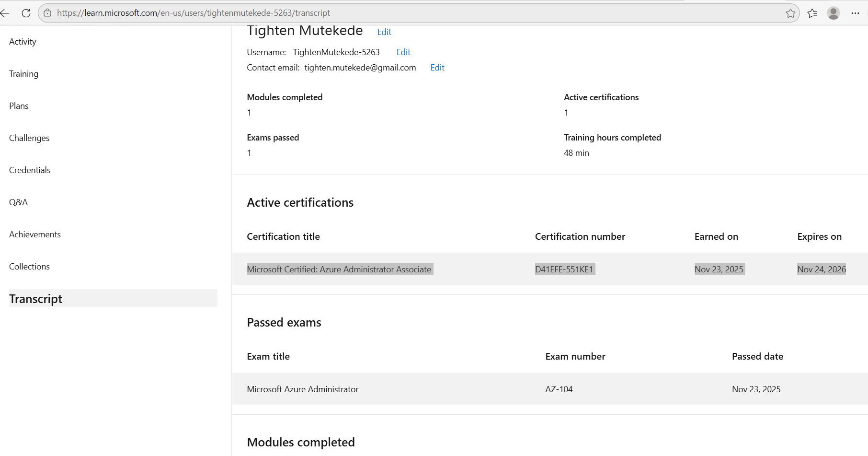Open the Activity section

click(23, 42)
